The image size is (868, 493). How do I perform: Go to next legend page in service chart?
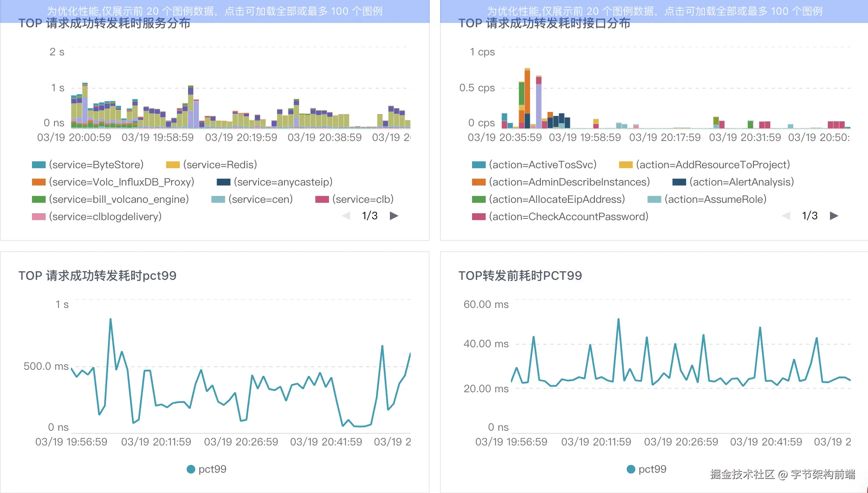(394, 216)
